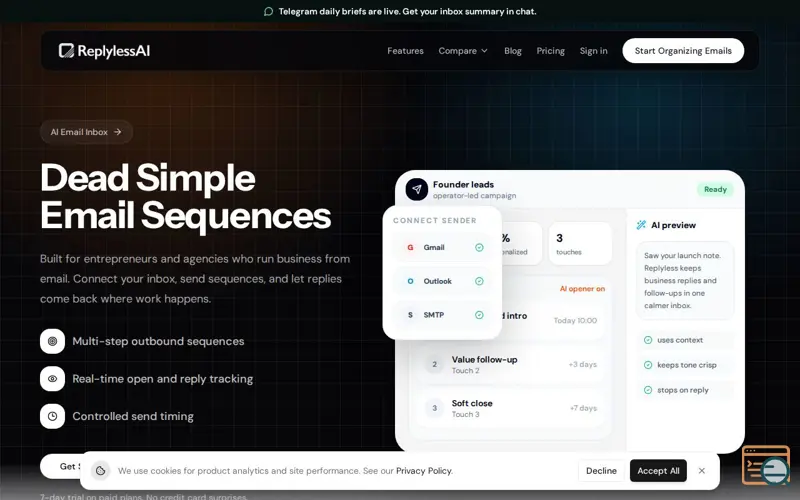Click the SMTP S icon
800x500 pixels.
(410, 315)
